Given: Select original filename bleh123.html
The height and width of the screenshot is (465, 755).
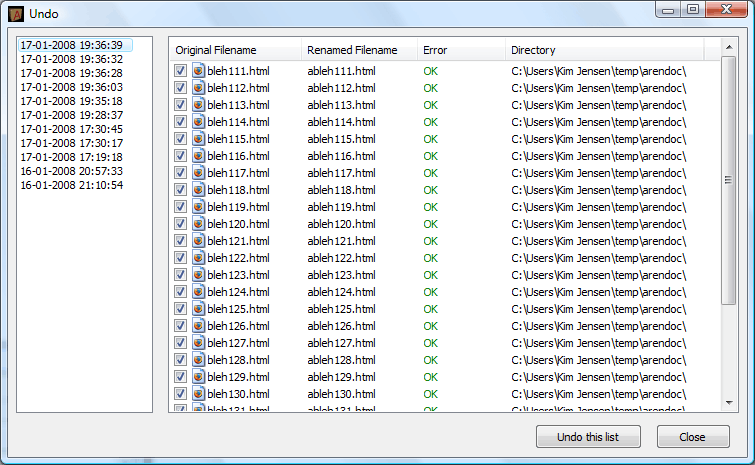Looking at the screenshot, I should click(238, 275).
